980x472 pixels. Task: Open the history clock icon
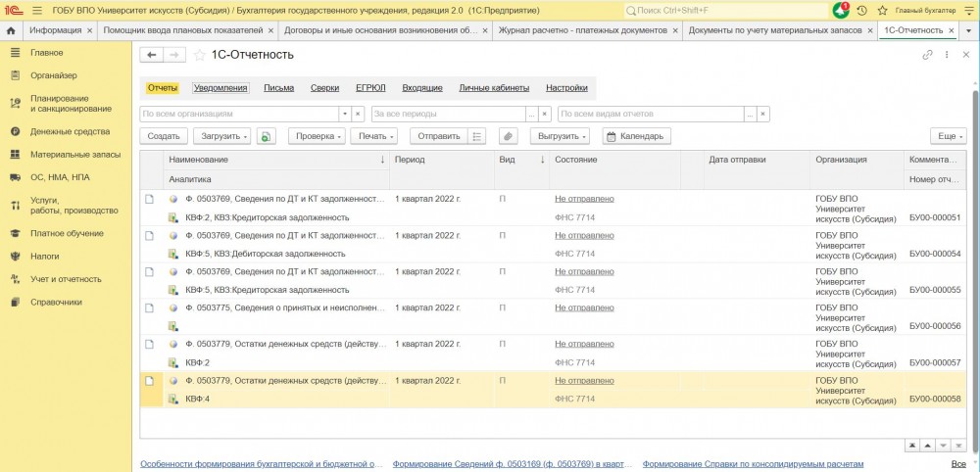tap(861, 10)
